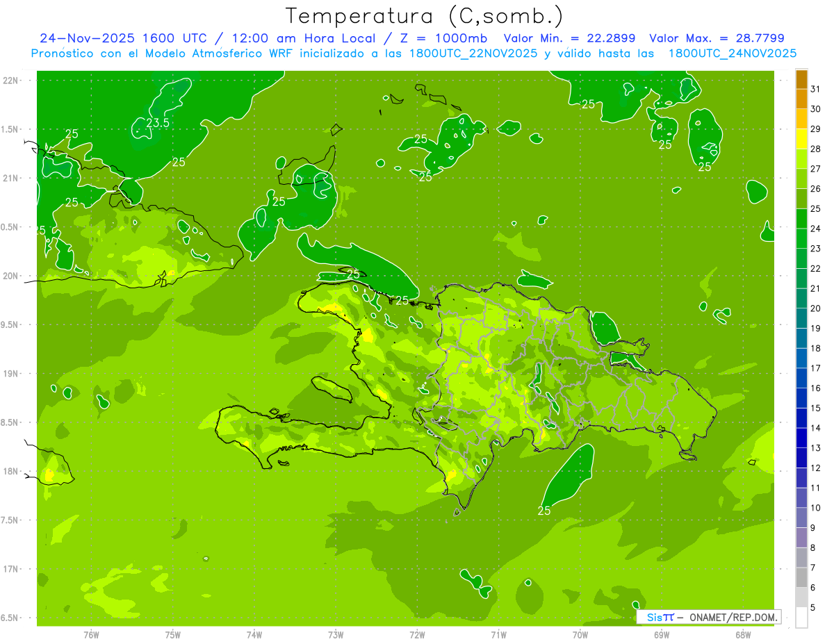Click the teal legend swatch between 19 and 20
This screenshot has width=834, height=644.
click(801, 318)
